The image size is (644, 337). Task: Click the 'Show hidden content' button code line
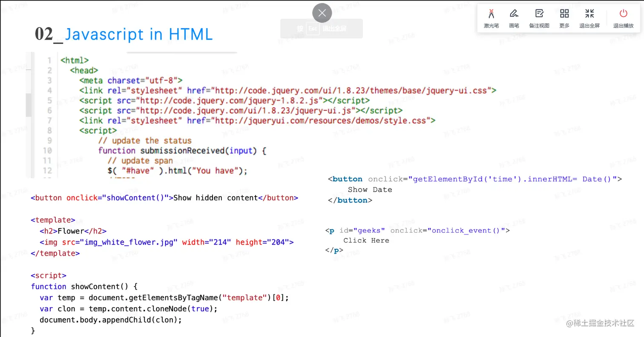tap(164, 198)
